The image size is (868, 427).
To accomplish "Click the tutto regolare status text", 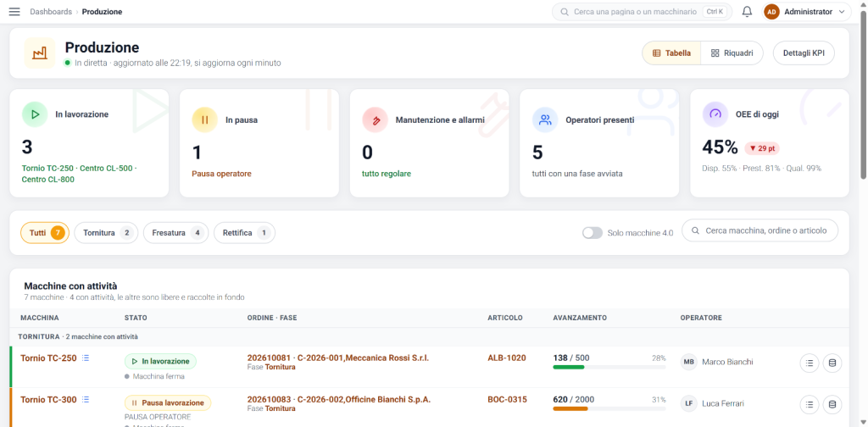I will 387,174.
